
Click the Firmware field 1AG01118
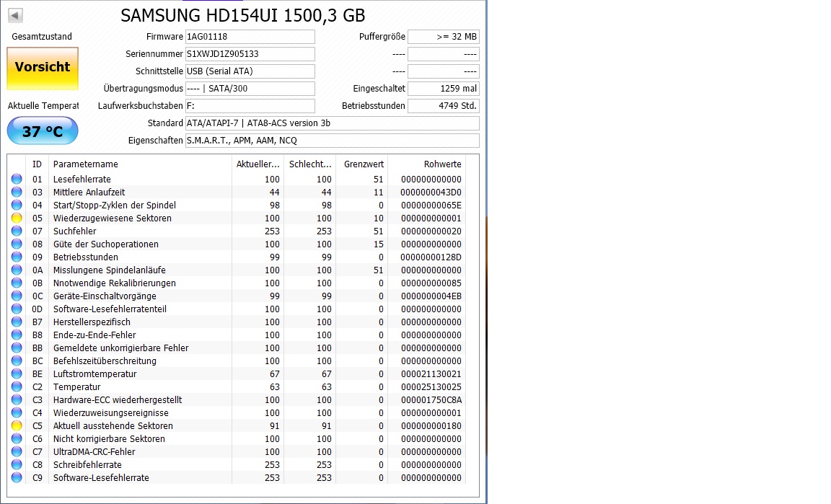pyautogui.click(x=250, y=37)
